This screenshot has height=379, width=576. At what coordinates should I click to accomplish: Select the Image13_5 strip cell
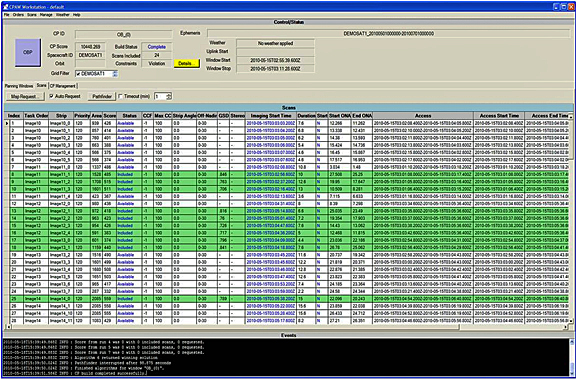pyautogui.click(x=61, y=277)
